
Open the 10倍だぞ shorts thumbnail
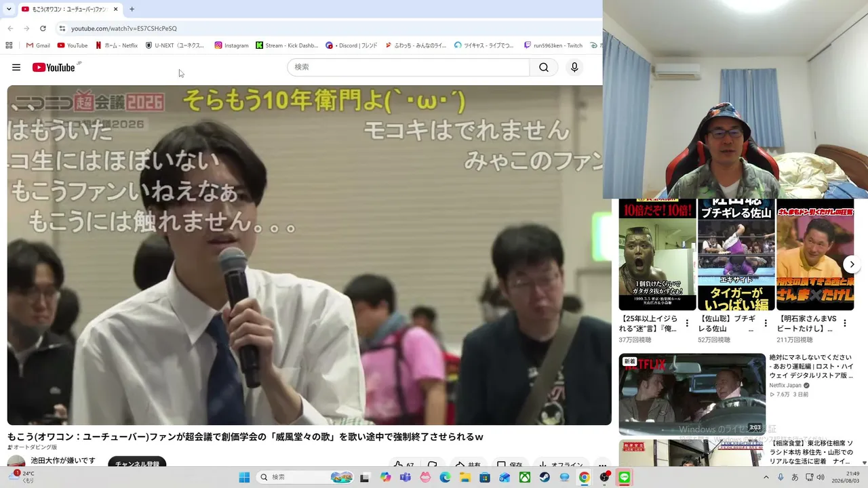[657, 255]
